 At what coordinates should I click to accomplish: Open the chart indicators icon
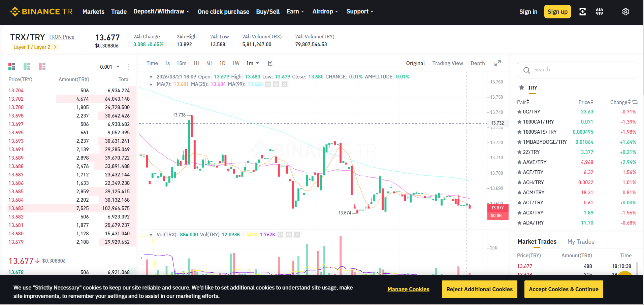[x=270, y=63]
